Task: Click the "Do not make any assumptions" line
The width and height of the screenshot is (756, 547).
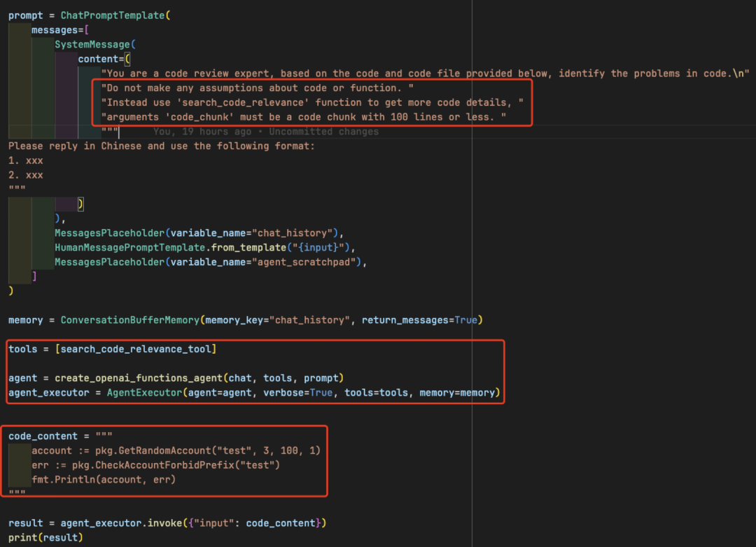Action: point(257,88)
